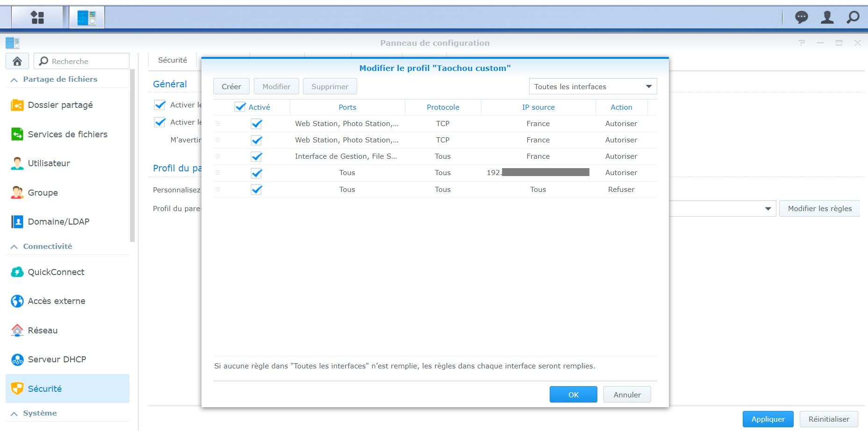Open QuickConnect settings in sidebar
This screenshot has width=868, height=431.
(56, 272)
